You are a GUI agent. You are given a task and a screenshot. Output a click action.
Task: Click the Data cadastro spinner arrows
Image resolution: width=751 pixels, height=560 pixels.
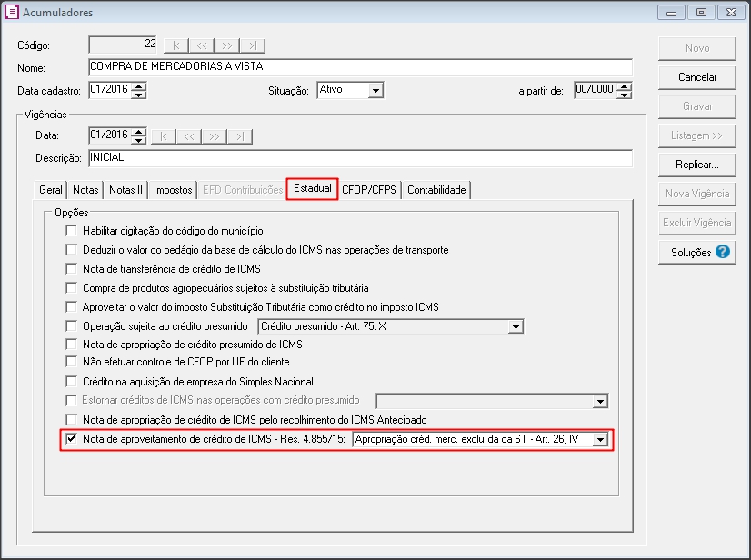pos(139,90)
